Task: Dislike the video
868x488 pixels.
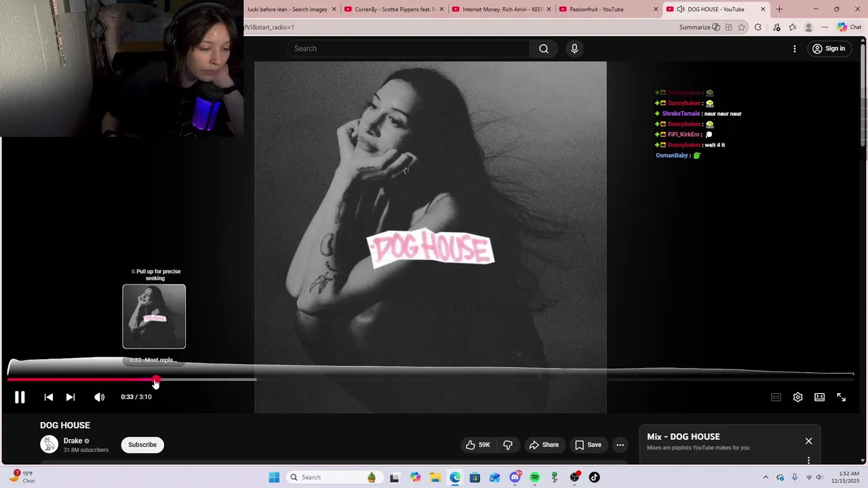Action: pos(508,445)
